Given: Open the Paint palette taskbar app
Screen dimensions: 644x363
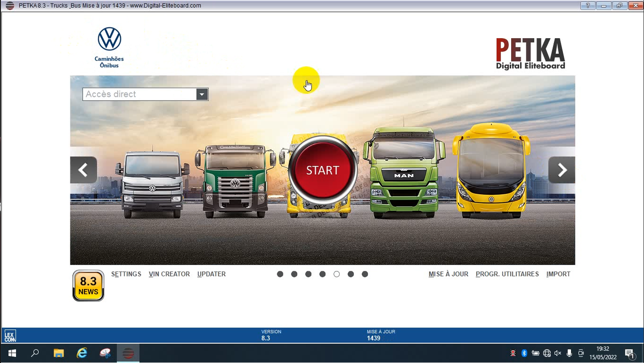Looking at the screenshot, I should [x=105, y=353].
